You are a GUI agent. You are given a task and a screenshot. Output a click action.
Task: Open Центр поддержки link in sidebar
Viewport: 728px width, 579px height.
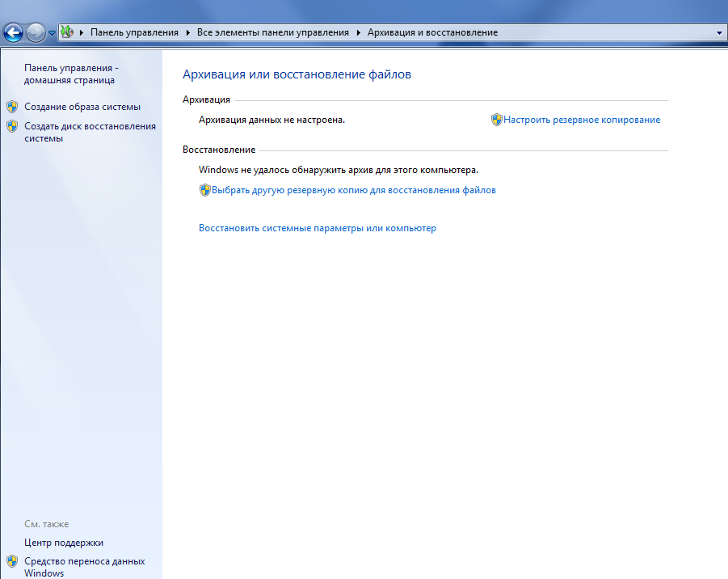[x=64, y=543]
